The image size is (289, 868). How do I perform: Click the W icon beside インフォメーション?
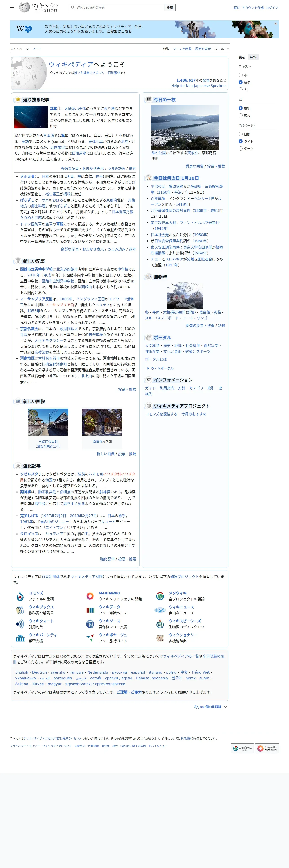click(148, 380)
